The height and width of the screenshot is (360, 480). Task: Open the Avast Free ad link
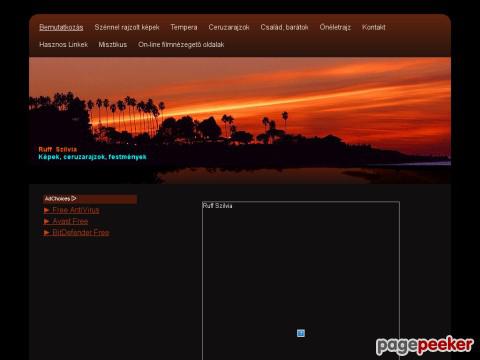click(70, 221)
